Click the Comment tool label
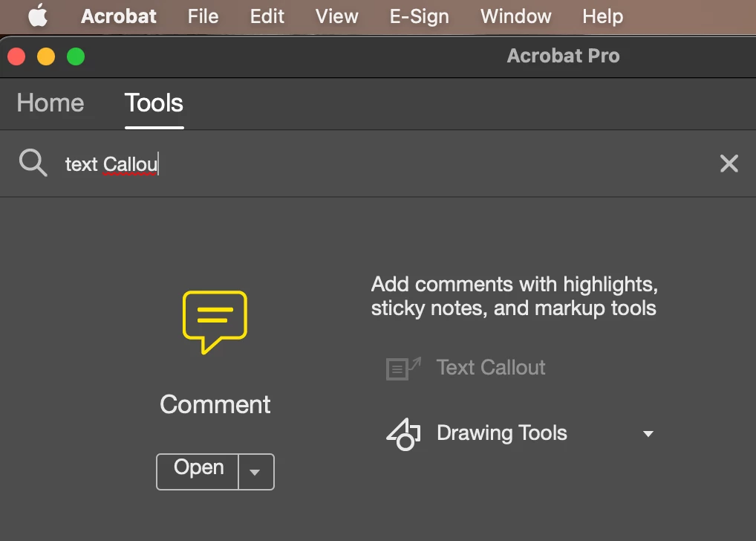The height and width of the screenshot is (541, 756). pyautogui.click(x=215, y=404)
